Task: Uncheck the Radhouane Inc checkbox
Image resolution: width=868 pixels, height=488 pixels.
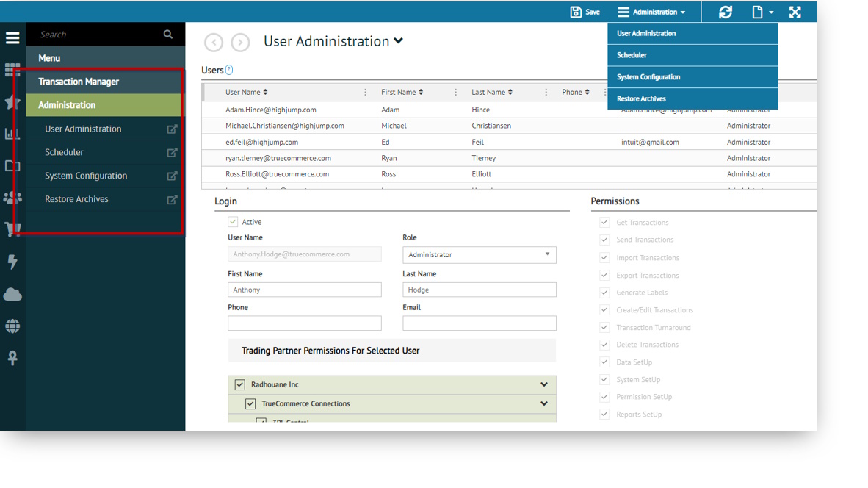Action: point(239,384)
